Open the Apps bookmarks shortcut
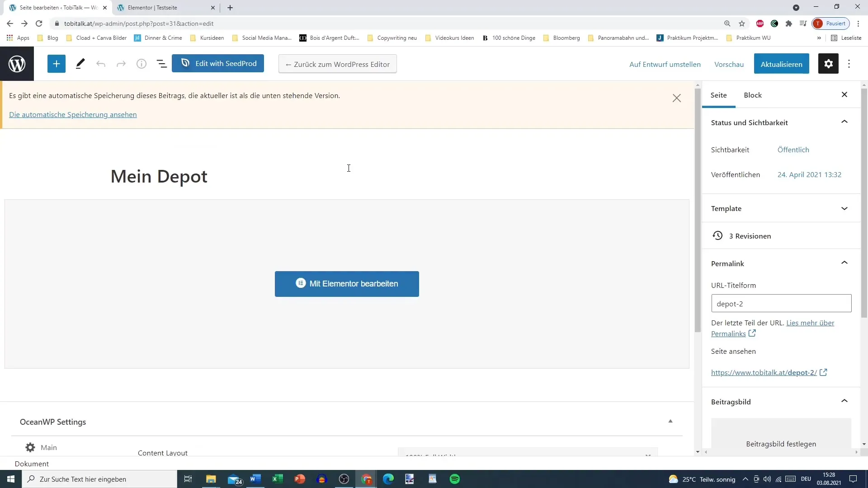This screenshot has height=488, width=868. [18, 38]
